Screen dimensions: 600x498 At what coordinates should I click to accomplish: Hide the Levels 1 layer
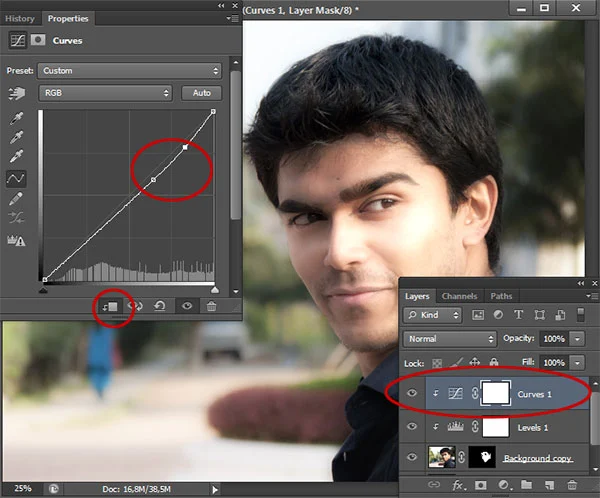(412, 426)
